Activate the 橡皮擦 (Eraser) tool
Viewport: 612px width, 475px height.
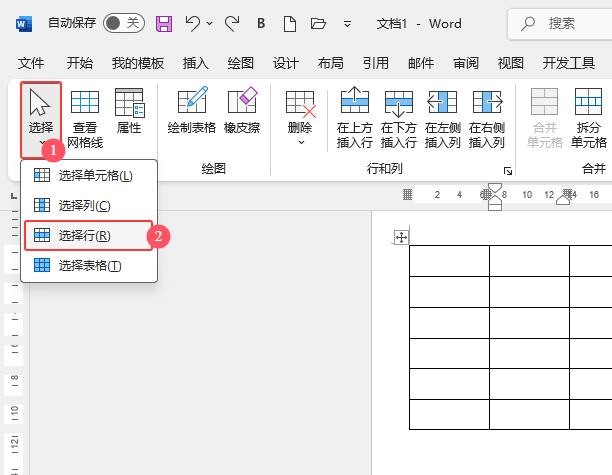(x=242, y=111)
